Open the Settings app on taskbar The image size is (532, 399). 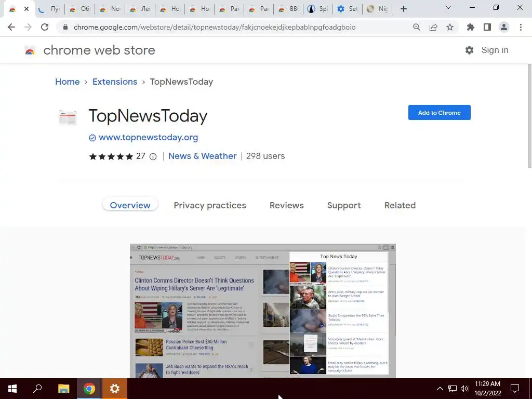point(115,389)
